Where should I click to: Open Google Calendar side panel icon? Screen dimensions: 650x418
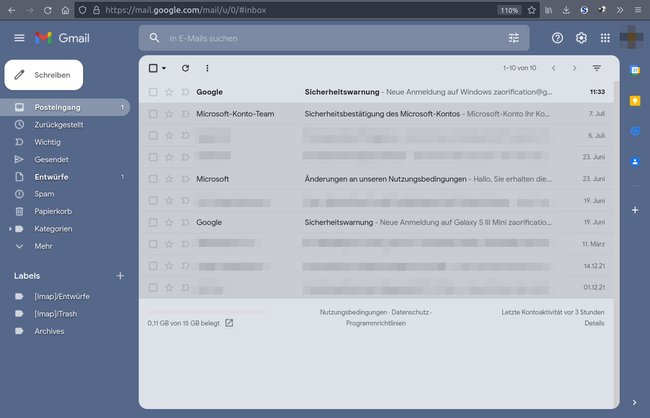635,70
